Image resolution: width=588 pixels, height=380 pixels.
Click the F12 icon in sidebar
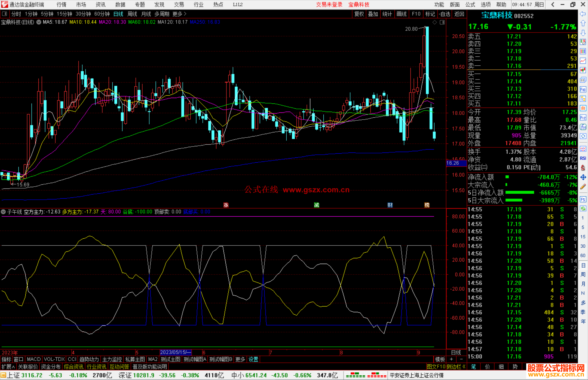(583, 118)
